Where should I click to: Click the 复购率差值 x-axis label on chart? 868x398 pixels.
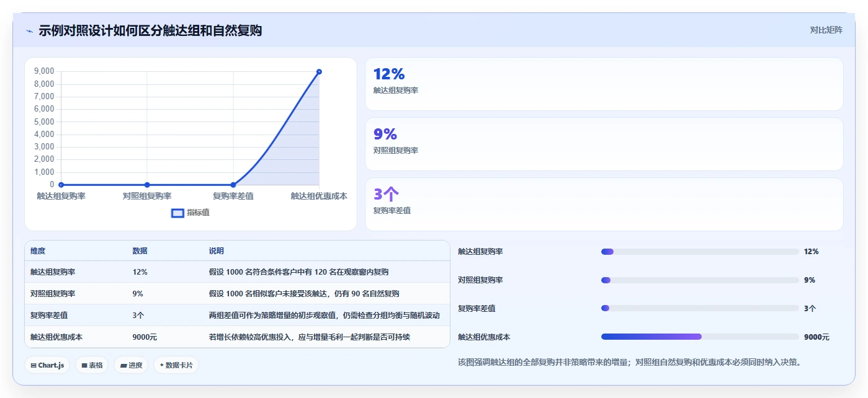click(233, 196)
